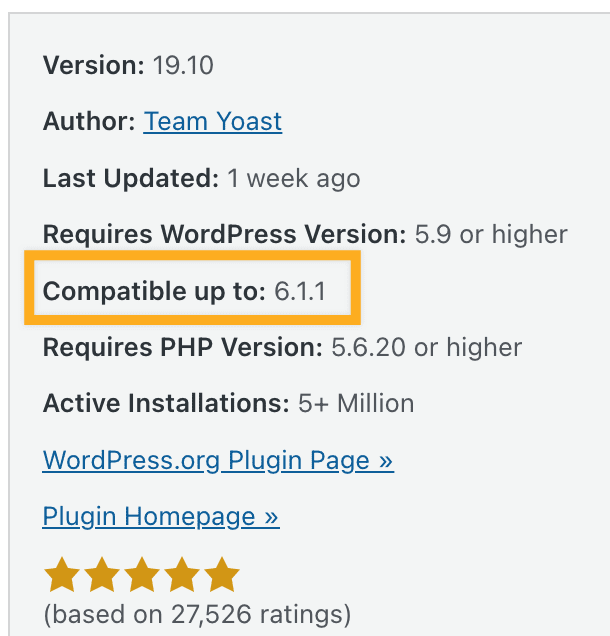Click the 'Author:' label
The width and height of the screenshot is (610, 636).
(x=89, y=121)
